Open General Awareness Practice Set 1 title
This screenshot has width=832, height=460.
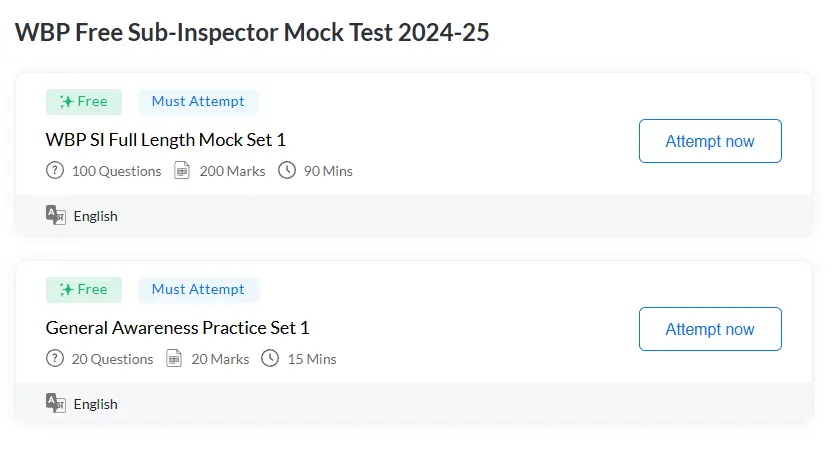[x=178, y=327]
